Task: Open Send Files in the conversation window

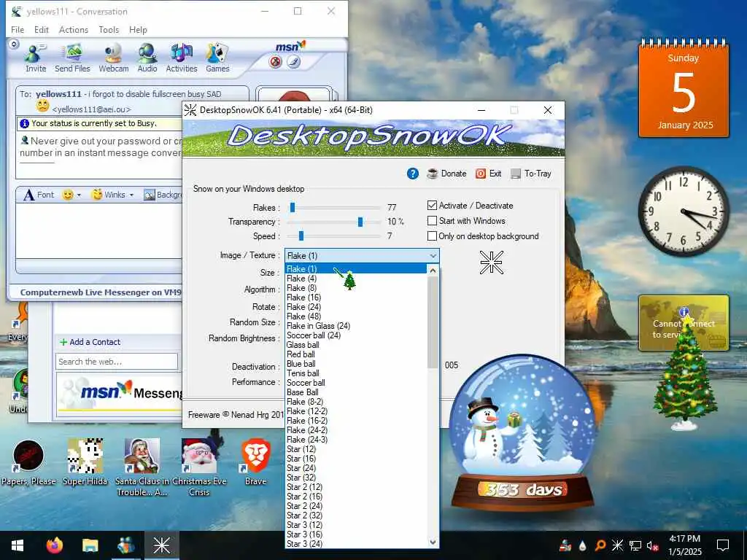Action: click(x=72, y=58)
